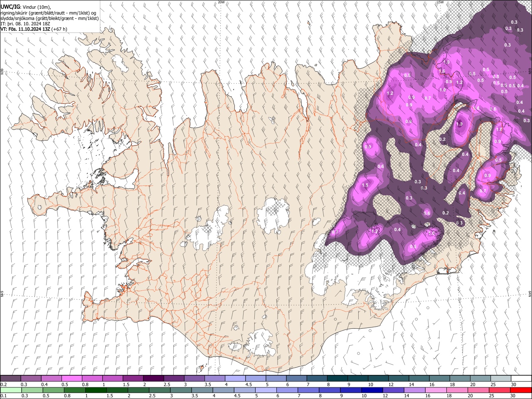Image resolution: width=532 pixels, height=399 pixels.
Task: Click the 'slydda/snjókoma' legend description line
Action: pyautogui.click(x=49, y=18)
